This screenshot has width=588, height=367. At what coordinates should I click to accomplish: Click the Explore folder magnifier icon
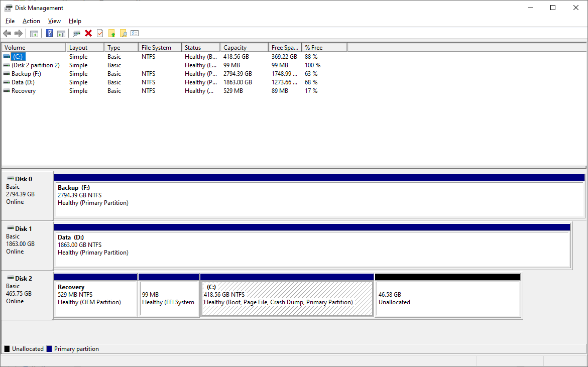[x=124, y=33]
